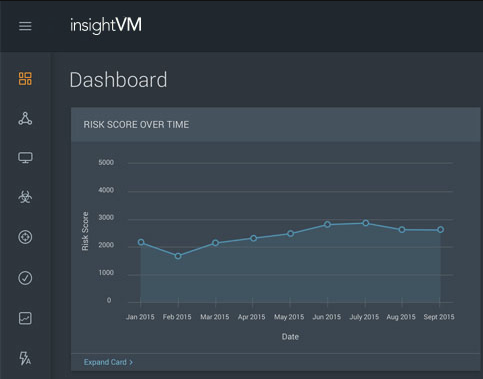The height and width of the screenshot is (379, 483).
Task: Click the Mar 2015 x-axis label
Action: coord(215,317)
